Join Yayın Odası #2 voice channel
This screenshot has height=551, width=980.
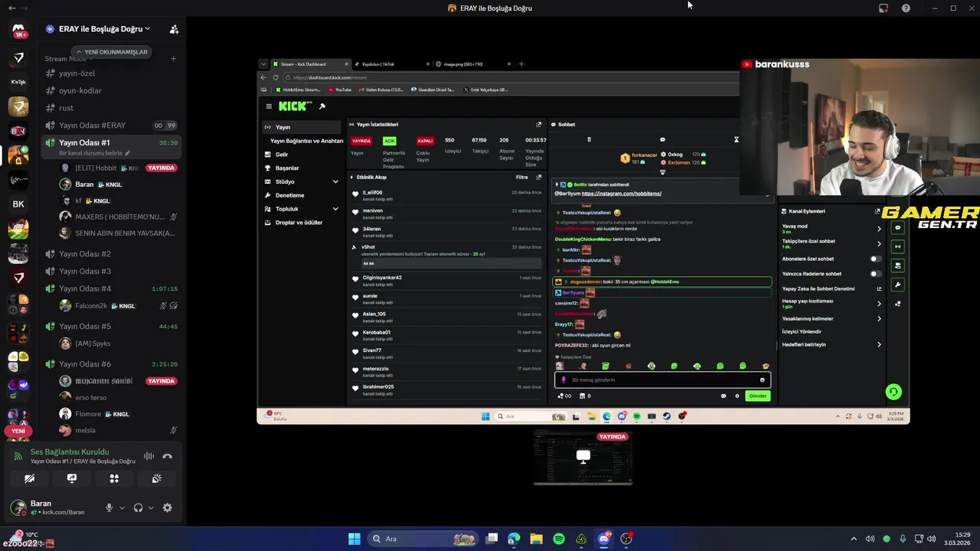coord(111,254)
